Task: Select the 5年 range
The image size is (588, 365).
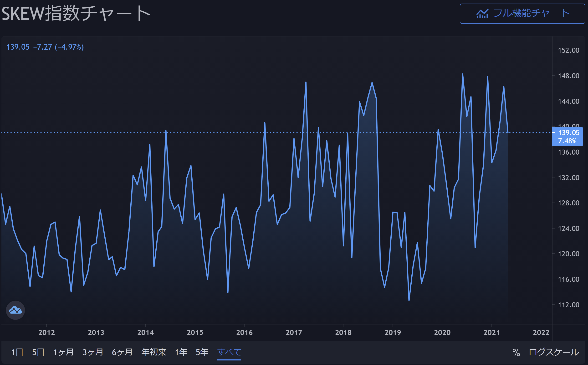Action: tap(202, 352)
